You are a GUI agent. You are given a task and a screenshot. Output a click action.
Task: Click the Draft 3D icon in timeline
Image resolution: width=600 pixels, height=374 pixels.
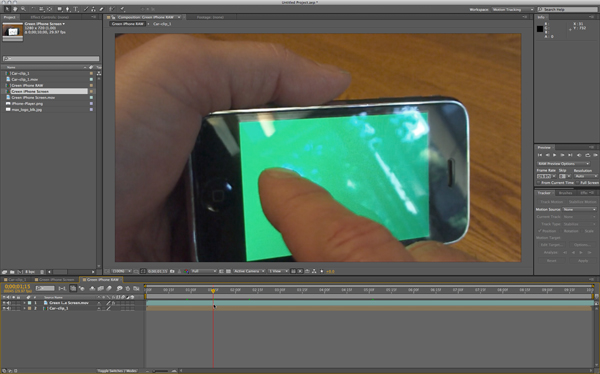click(x=82, y=288)
